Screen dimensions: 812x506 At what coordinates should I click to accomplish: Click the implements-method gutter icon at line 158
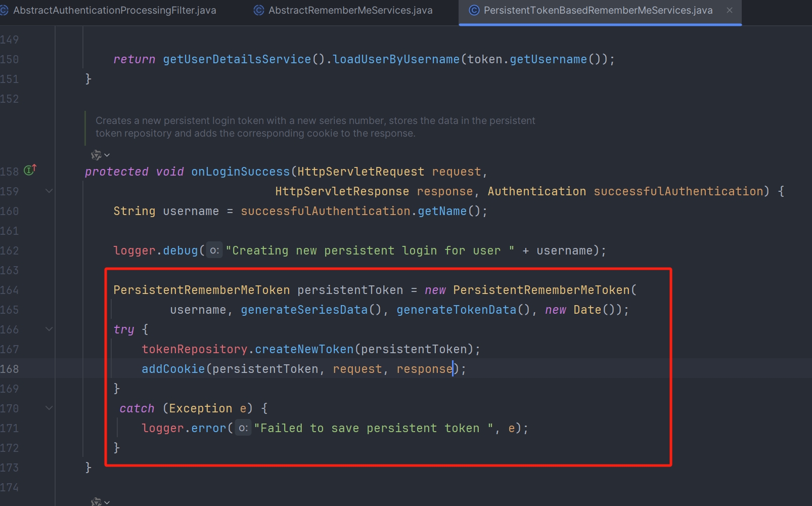click(30, 170)
